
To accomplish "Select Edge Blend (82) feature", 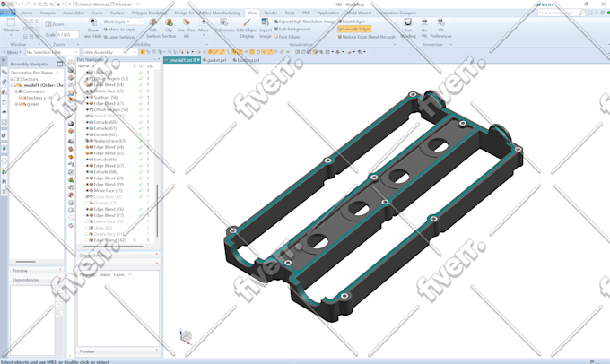I will (x=109, y=240).
